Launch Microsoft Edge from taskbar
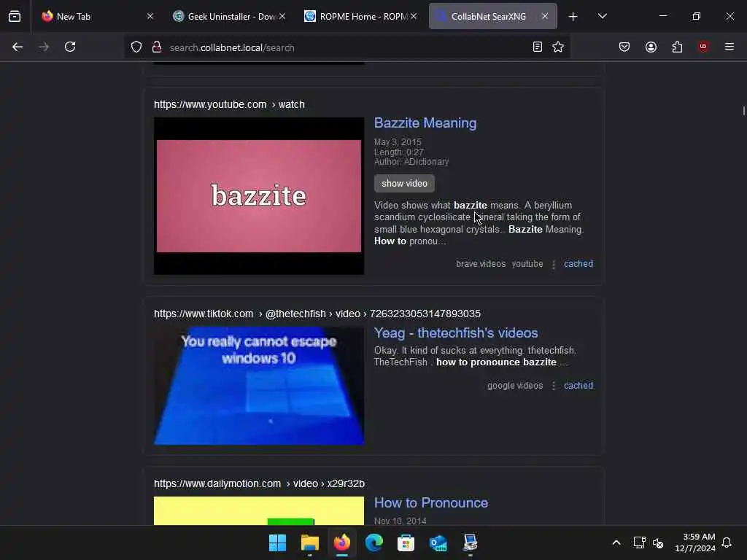 [374, 542]
